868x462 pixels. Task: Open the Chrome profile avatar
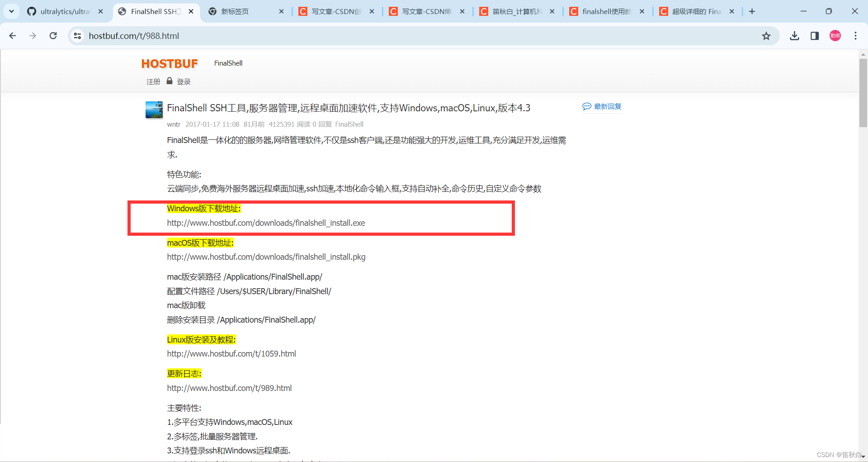(835, 36)
